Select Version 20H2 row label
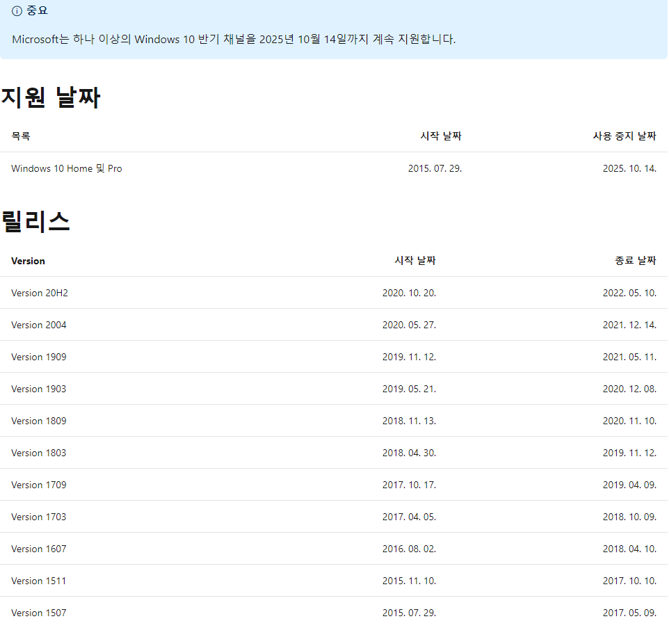669x644 pixels. 39,293
